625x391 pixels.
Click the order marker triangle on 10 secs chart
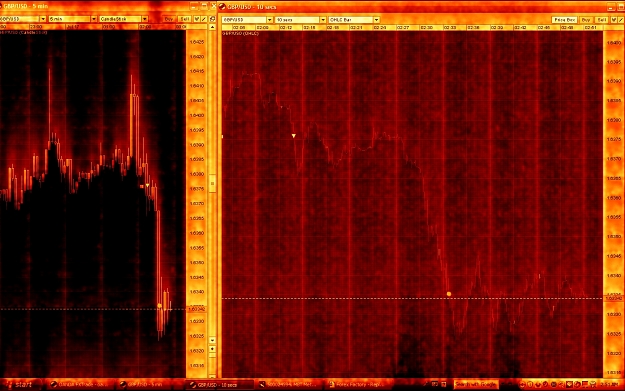click(x=294, y=136)
